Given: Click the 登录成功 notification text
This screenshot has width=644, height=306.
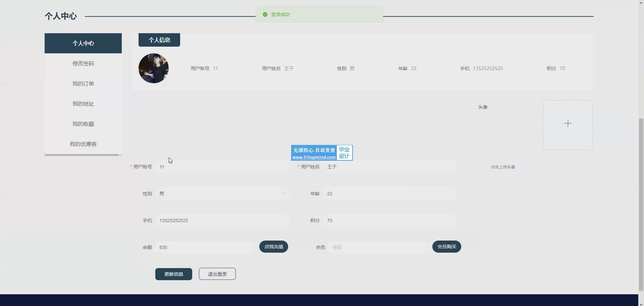Looking at the screenshot, I should 280,14.
